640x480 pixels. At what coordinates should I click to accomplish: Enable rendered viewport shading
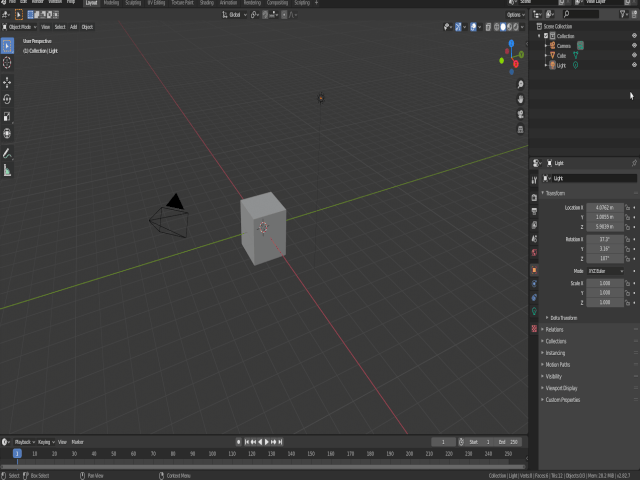tap(516, 27)
